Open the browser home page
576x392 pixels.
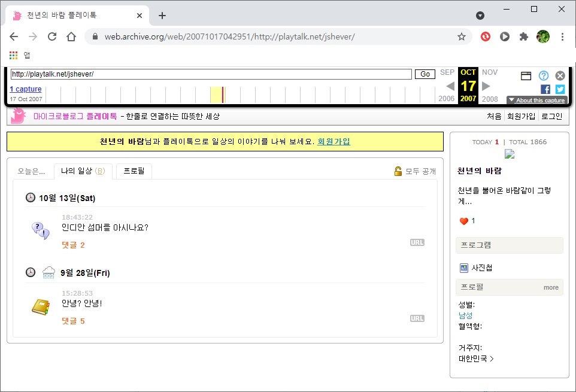pyautogui.click(x=71, y=37)
